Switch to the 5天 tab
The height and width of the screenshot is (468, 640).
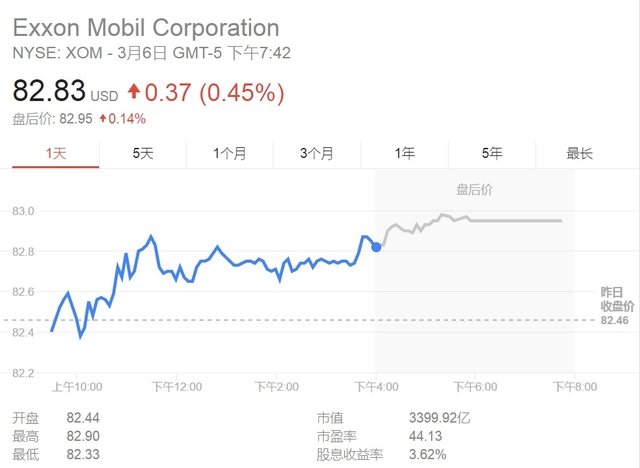[143, 153]
